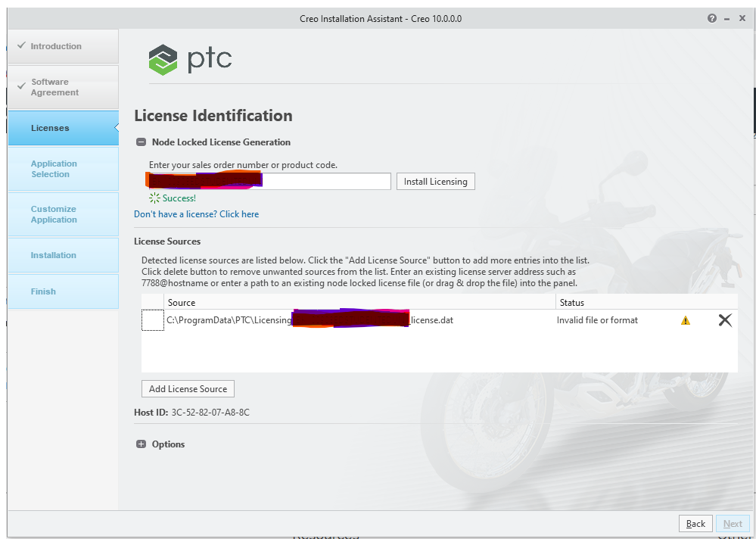The image size is (756, 539).
Task: Select the Finish step in the sidebar
Action: (43, 291)
